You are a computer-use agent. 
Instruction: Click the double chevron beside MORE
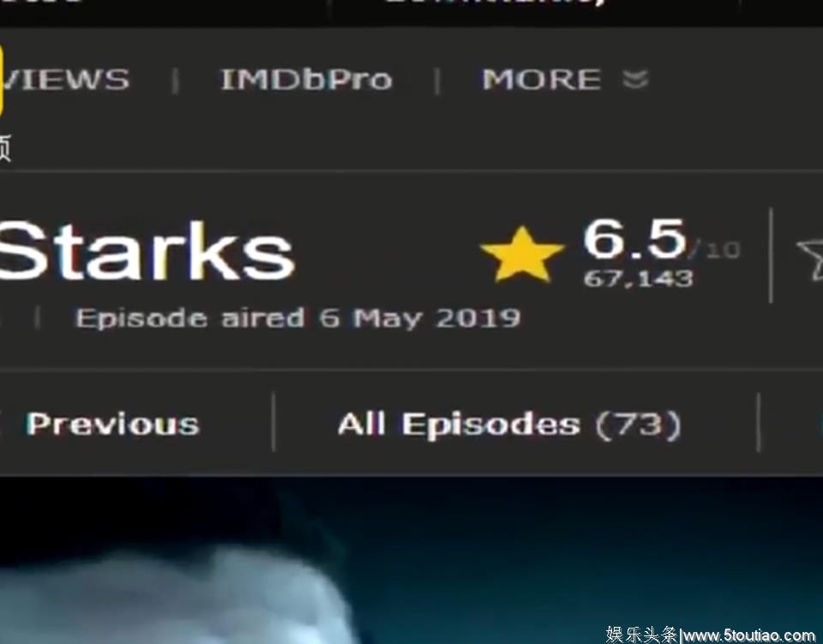pos(635,80)
